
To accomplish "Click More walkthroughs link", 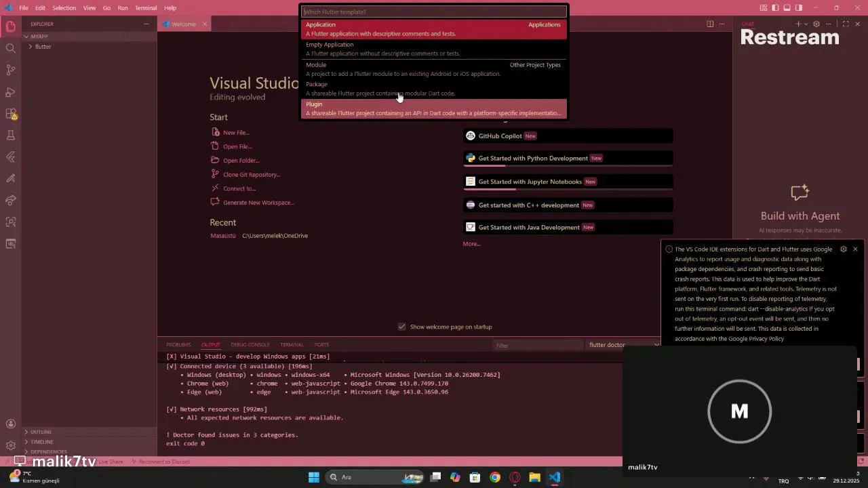I will pos(471,244).
